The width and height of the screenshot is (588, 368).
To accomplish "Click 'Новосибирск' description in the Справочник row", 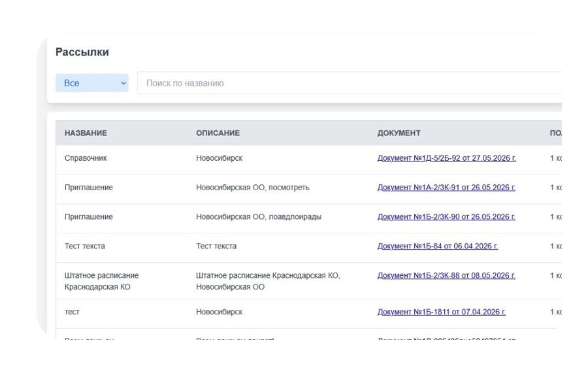I will pos(219,158).
